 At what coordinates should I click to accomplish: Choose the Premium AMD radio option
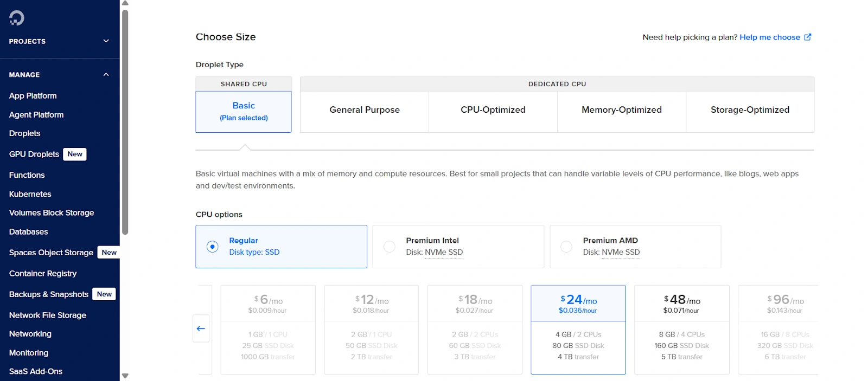tap(566, 247)
